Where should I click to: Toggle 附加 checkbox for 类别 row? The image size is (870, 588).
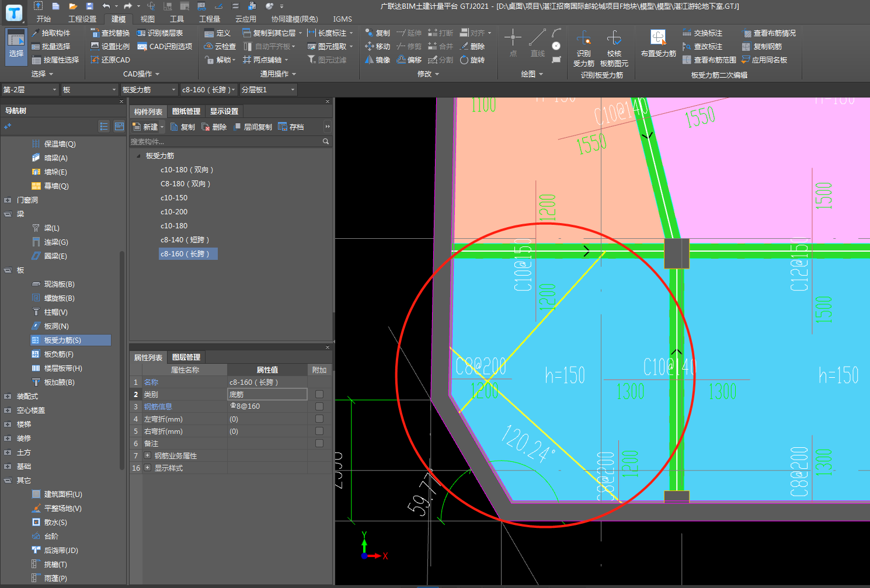319,394
